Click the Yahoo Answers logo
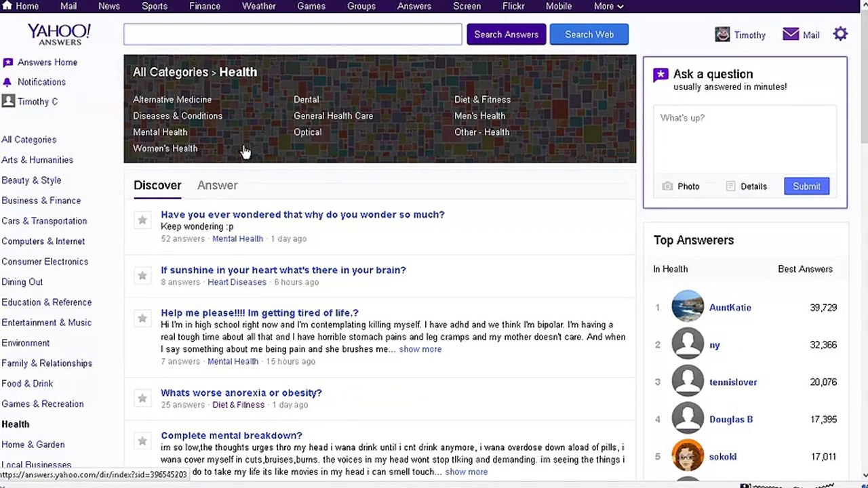The height and width of the screenshot is (488, 868). coord(59,34)
